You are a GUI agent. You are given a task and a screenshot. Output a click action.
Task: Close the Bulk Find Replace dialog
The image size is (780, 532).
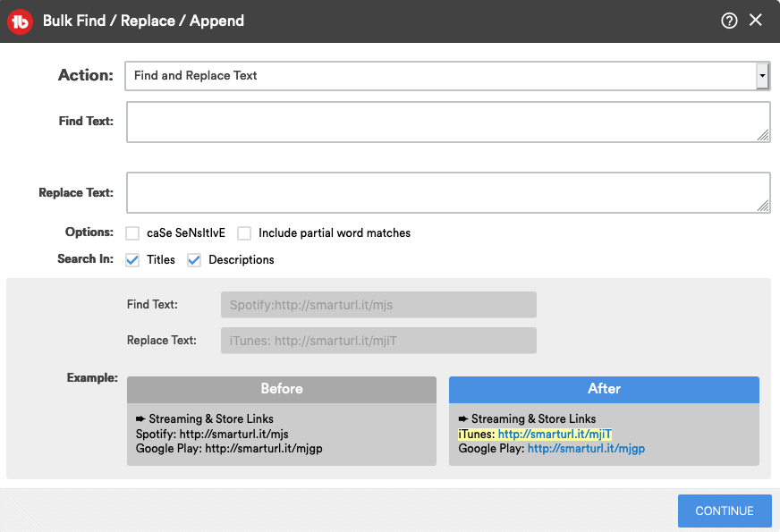tap(756, 20)
